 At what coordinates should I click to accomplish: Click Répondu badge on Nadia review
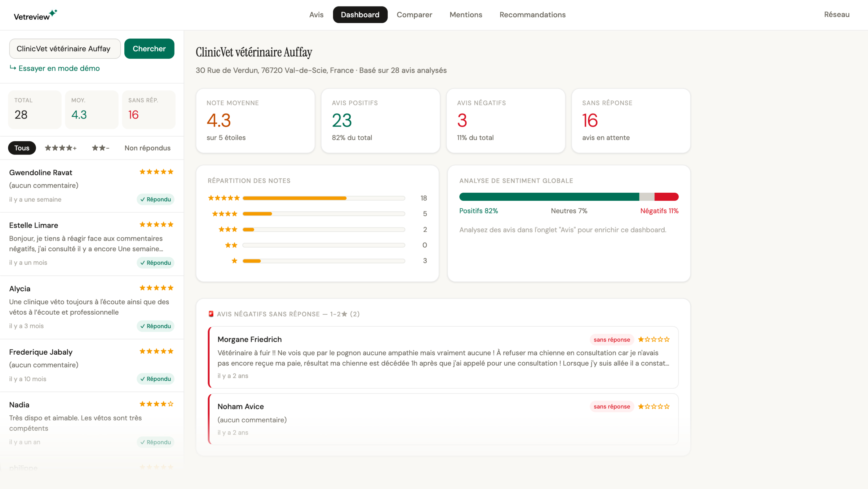[155, 442]
